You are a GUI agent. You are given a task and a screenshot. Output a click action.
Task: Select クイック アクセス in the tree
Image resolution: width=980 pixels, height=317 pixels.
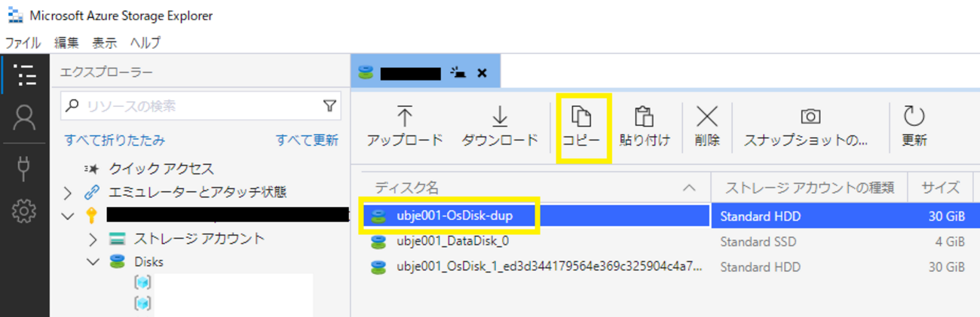click(161, 169)
